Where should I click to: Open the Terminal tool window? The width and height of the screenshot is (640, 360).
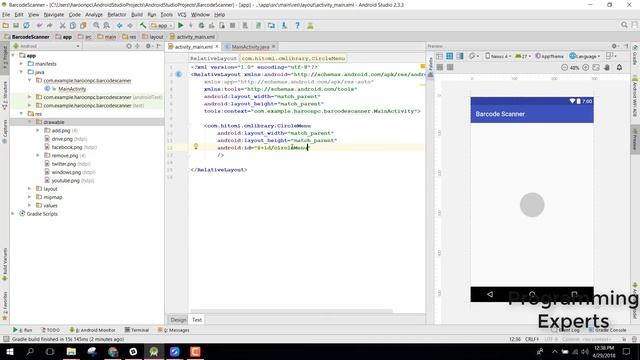[137, 330]
